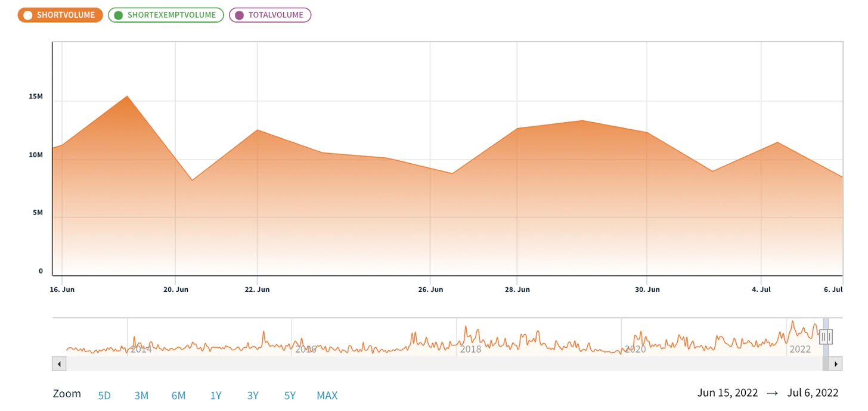
Task: Select the 3M zoom range
Action: click(x=141, y=396)
